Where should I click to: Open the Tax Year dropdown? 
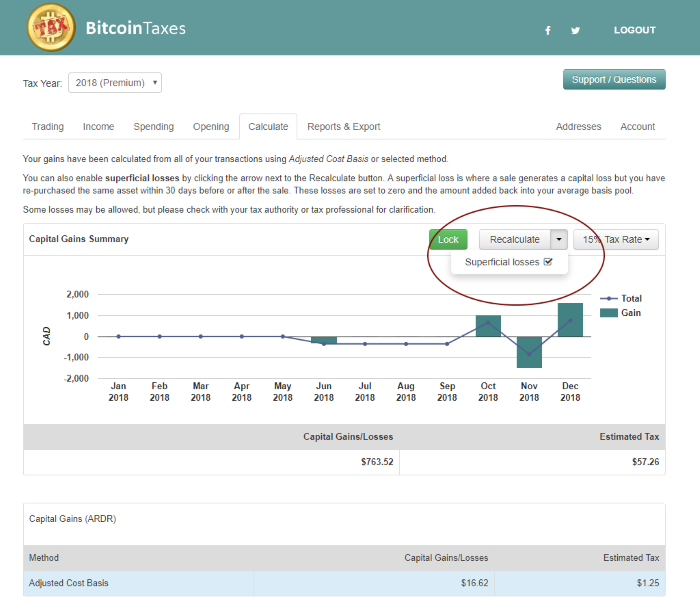115,83
